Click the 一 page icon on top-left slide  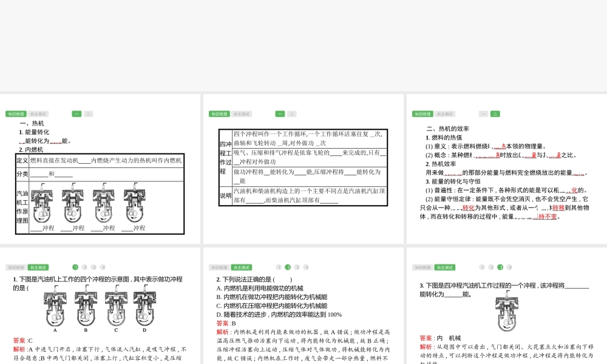pyautogui.click(x=76, y=113)
